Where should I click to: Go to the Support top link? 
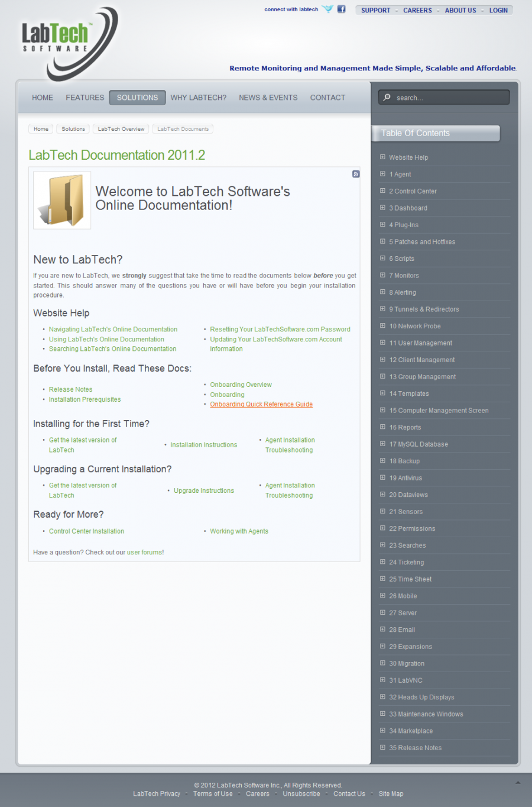[x=375, y=10]
